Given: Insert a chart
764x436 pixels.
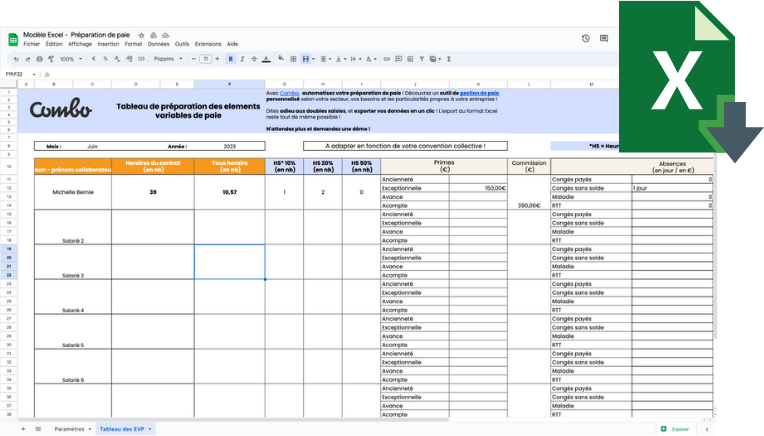Looking at the screenshot, I should [410, 59].
